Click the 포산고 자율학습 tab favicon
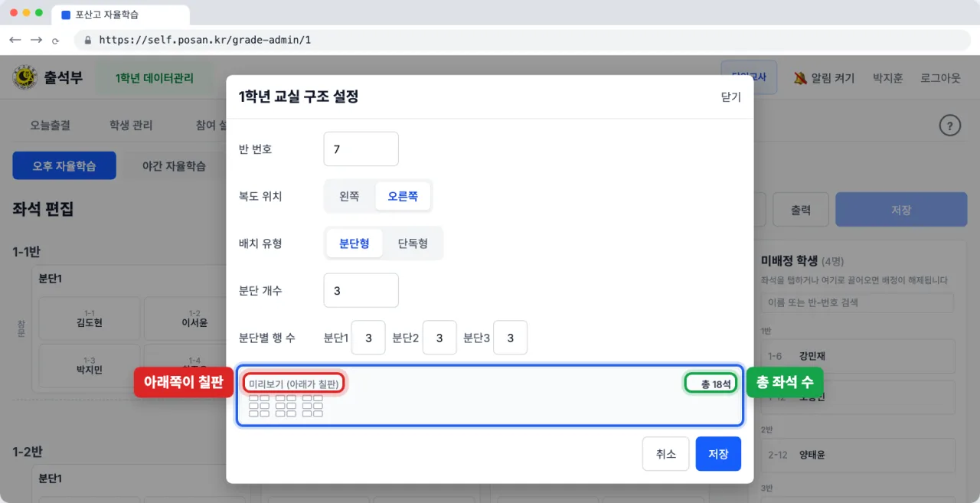 pyautogui.click(x=65, y=15)
